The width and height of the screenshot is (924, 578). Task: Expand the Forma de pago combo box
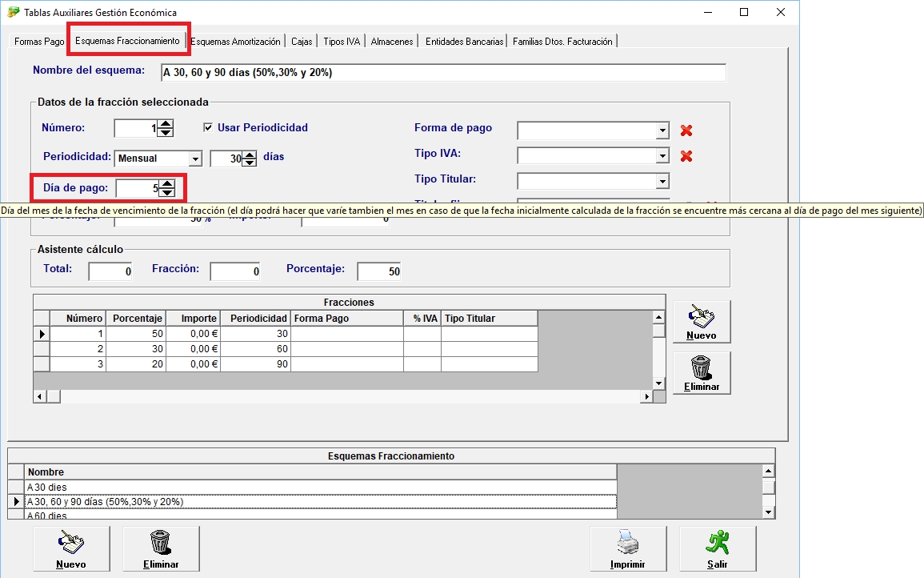[662, 130]
